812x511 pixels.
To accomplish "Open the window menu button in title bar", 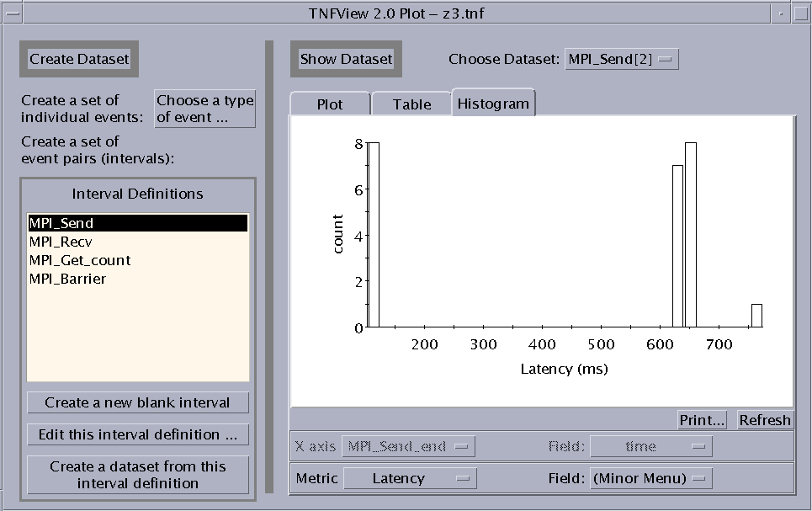I will (12, 13).
